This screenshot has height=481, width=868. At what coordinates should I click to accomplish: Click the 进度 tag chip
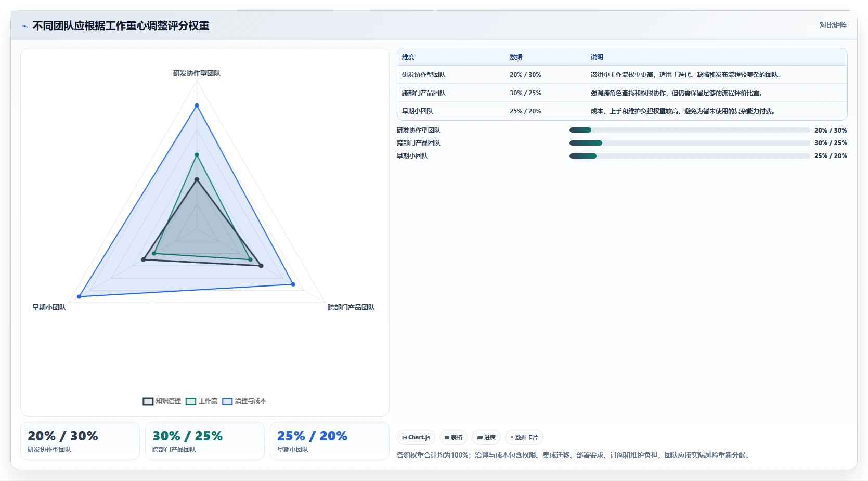click(486, 437)
